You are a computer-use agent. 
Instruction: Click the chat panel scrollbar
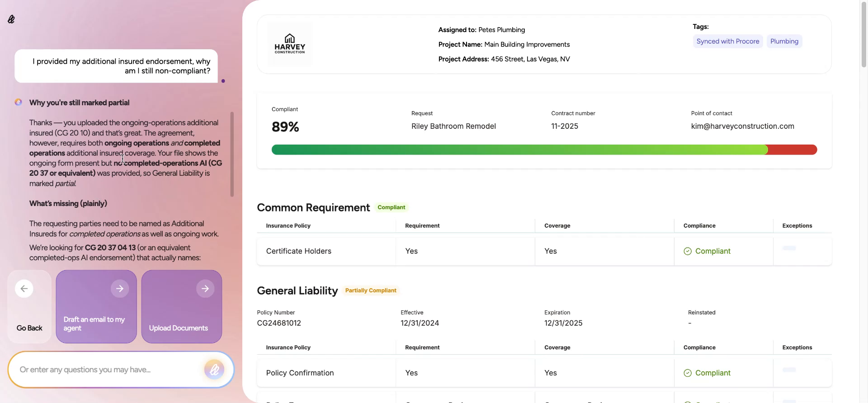point(232,154)
